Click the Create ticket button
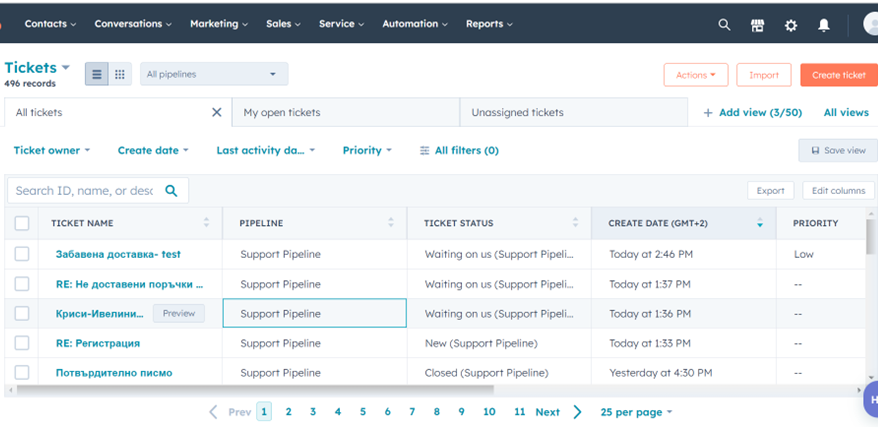878x428 pixels. pos(838,75)
